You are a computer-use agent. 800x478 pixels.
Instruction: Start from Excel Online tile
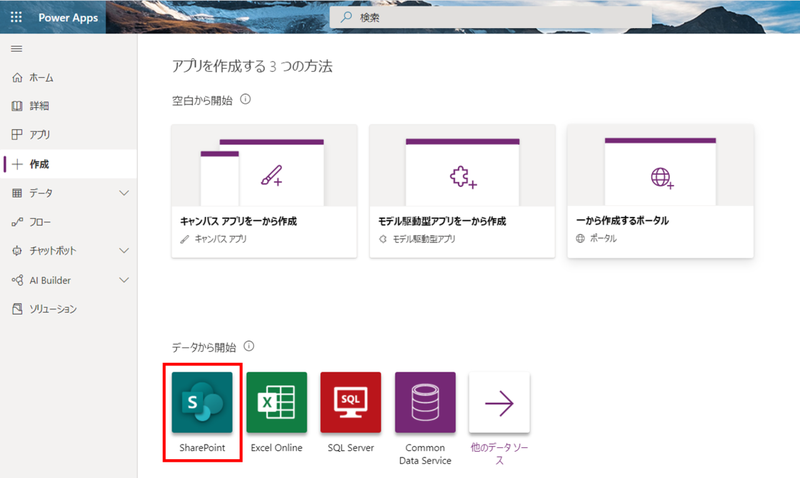(x=277, y=402)
